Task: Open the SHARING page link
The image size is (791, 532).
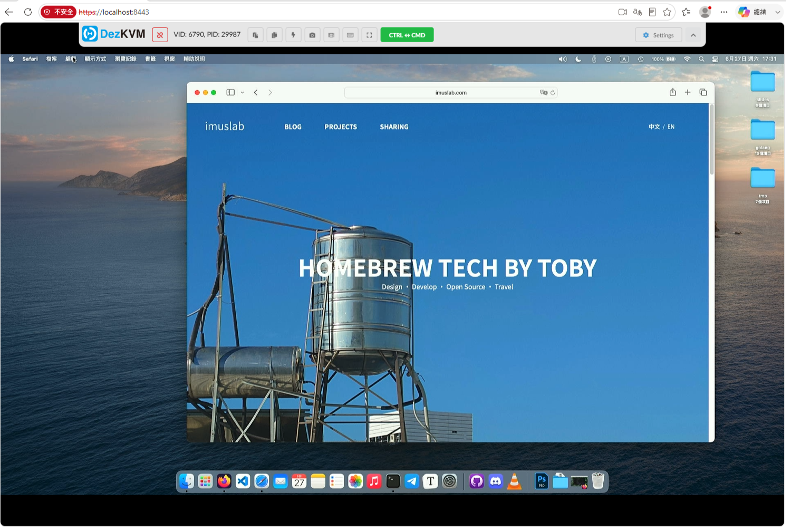Action: (x=394, y=127)
